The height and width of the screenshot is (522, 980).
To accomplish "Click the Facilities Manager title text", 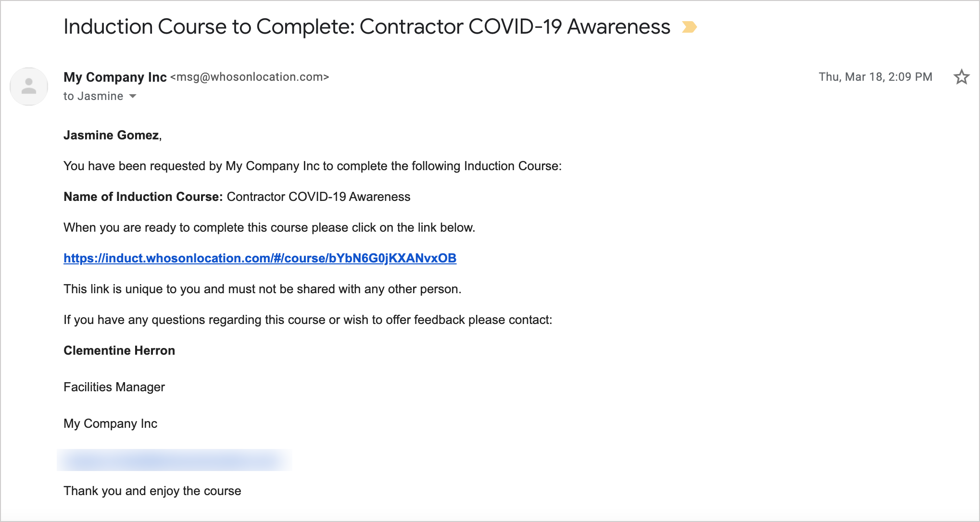I will tap(114, 387).
